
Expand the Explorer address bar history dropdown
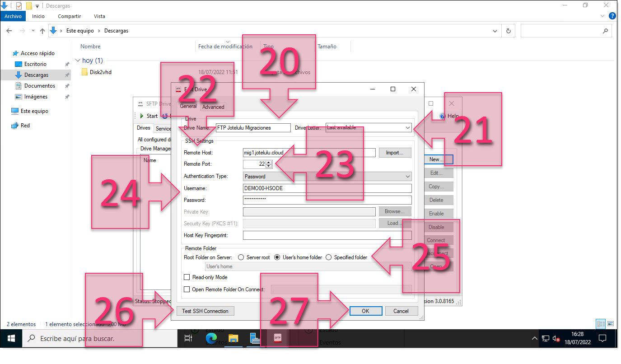[x=495, y=31]
